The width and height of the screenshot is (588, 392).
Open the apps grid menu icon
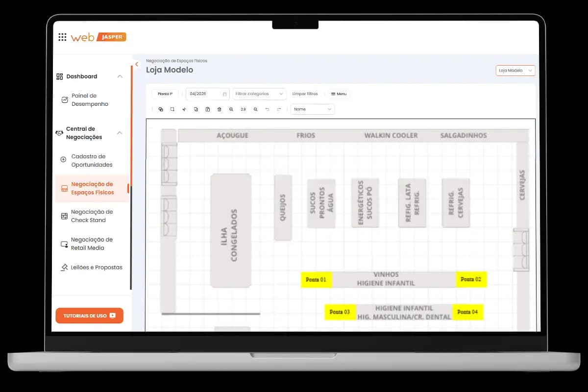(x=62, y=37)
